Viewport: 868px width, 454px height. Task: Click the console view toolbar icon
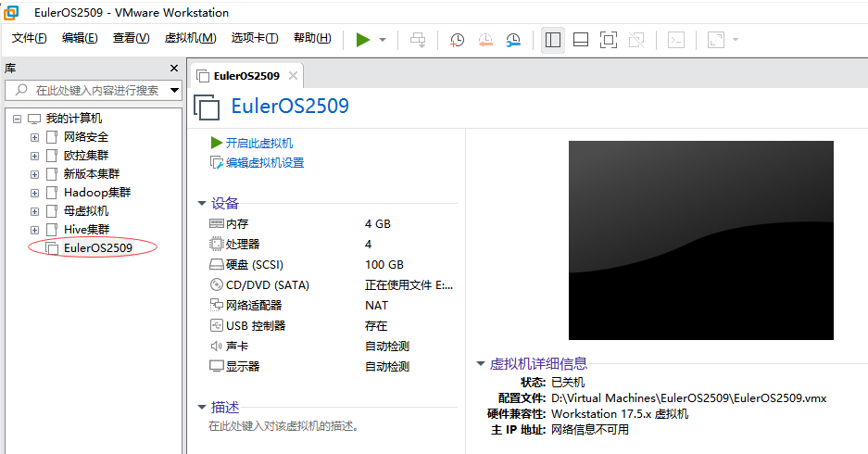(676, 40)
